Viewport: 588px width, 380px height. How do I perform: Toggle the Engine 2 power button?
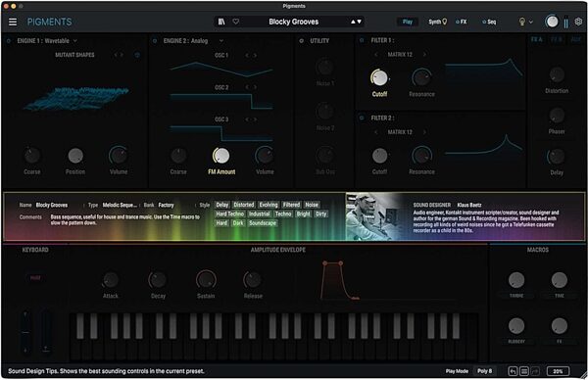(155, 41)
